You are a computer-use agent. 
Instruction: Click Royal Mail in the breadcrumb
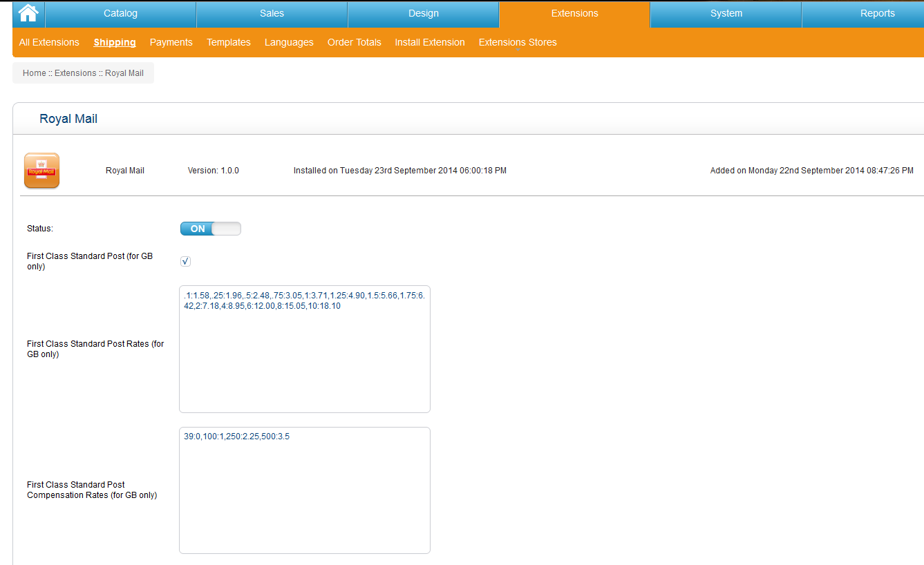pos(124,73)
